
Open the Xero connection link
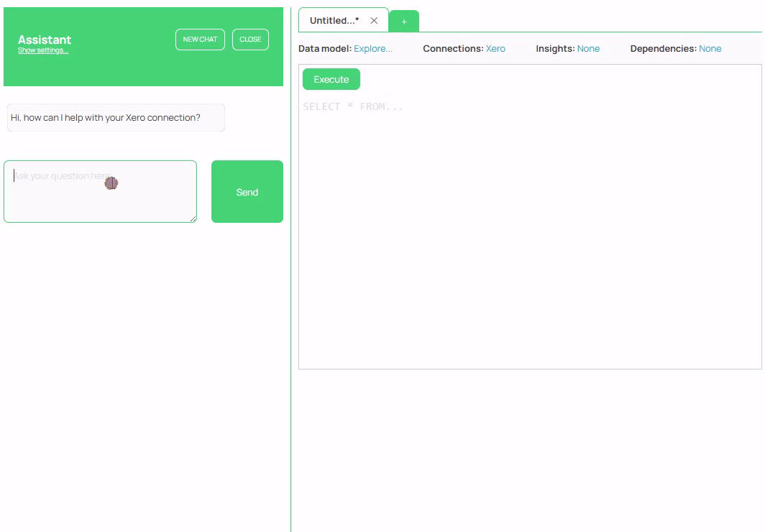point(495,48)
